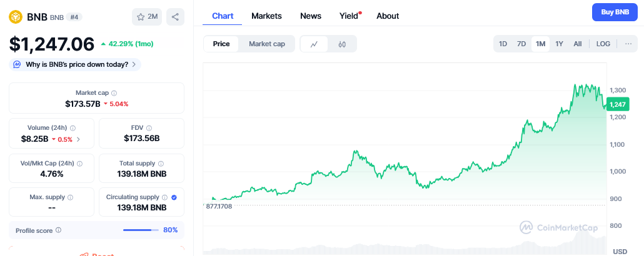Expand 'Why is BNB's price down today?'

[x=75, y=64]
